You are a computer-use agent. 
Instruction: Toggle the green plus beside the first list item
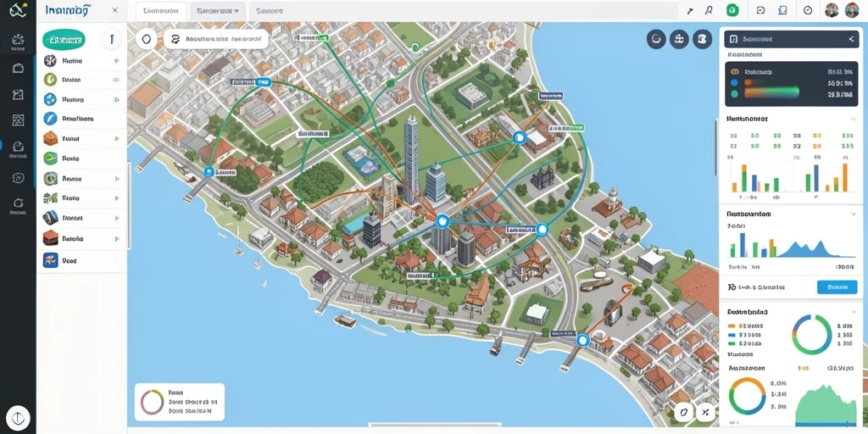[x=116, y=61]
